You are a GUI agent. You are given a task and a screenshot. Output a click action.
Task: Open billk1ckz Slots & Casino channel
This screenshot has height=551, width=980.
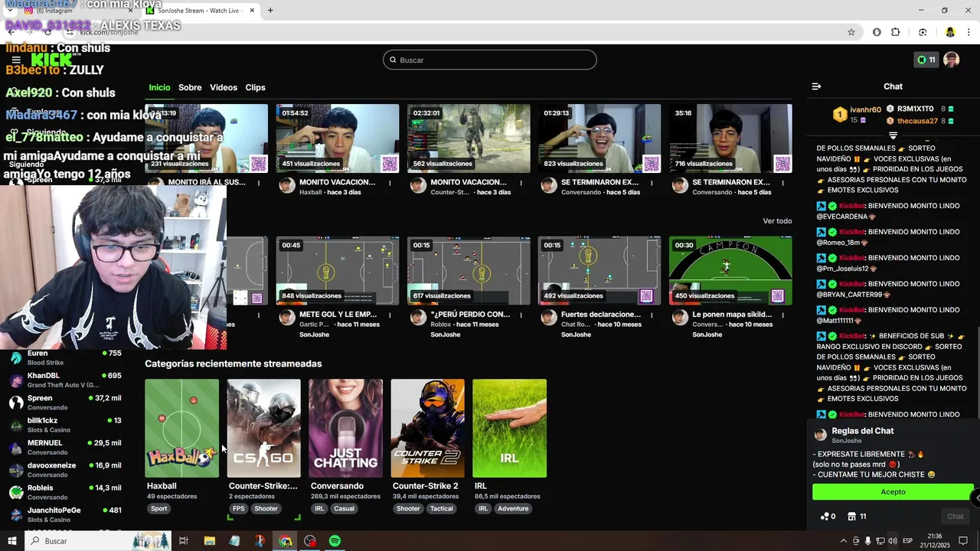[65, 425]
